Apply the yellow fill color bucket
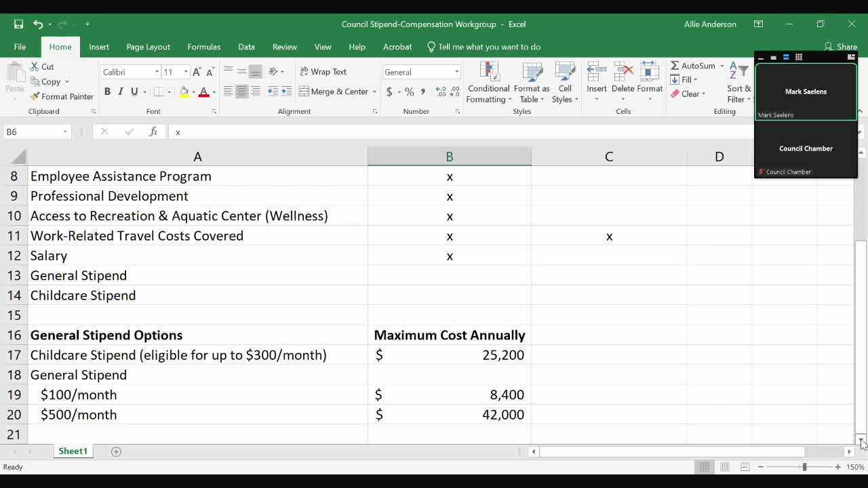Screen dimensions: 868x488 [184, 91]
